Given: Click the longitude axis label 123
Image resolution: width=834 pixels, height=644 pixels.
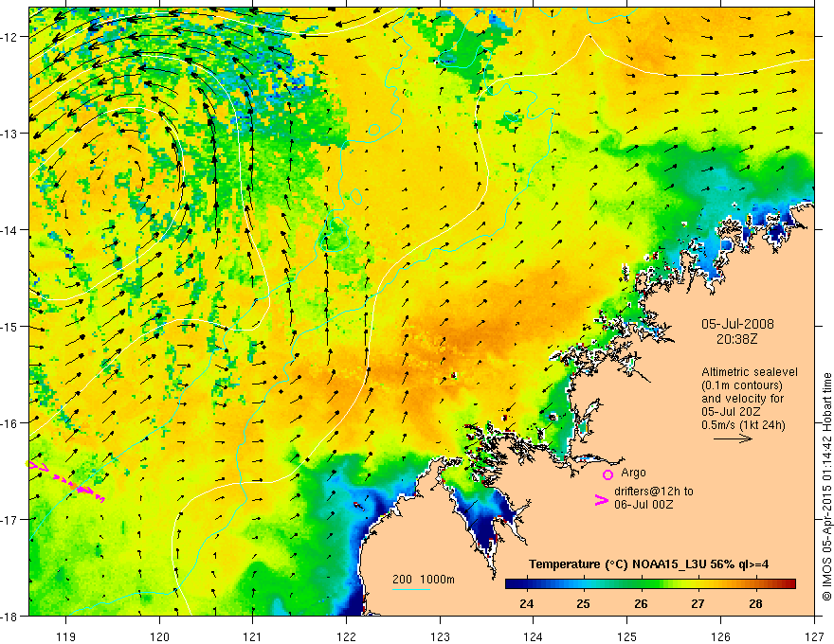Looking at the screenshot, I should [440, 636].
